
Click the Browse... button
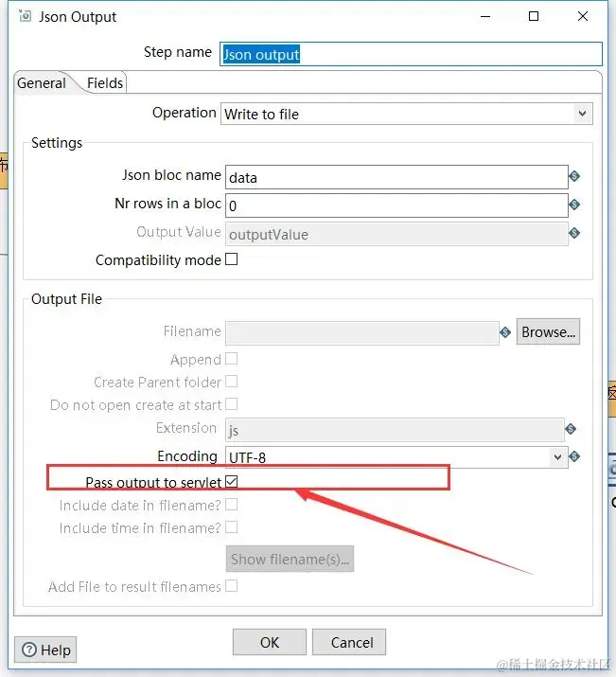tap(548, 332)
